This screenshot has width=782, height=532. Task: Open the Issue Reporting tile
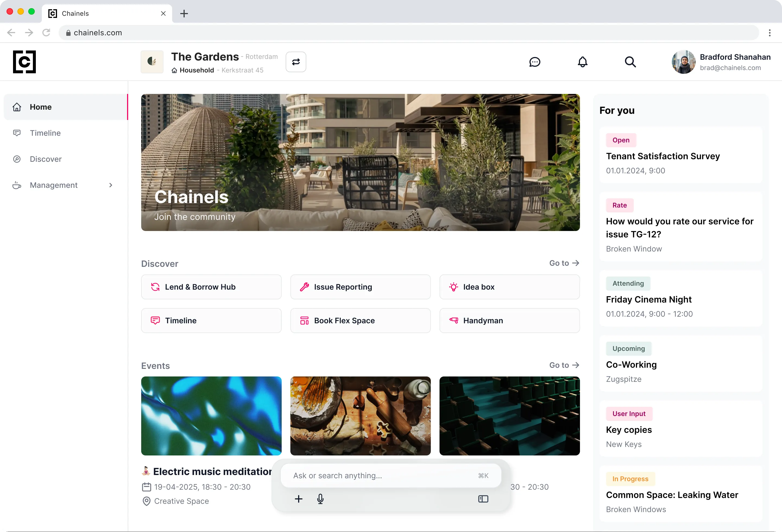point(360,287)
